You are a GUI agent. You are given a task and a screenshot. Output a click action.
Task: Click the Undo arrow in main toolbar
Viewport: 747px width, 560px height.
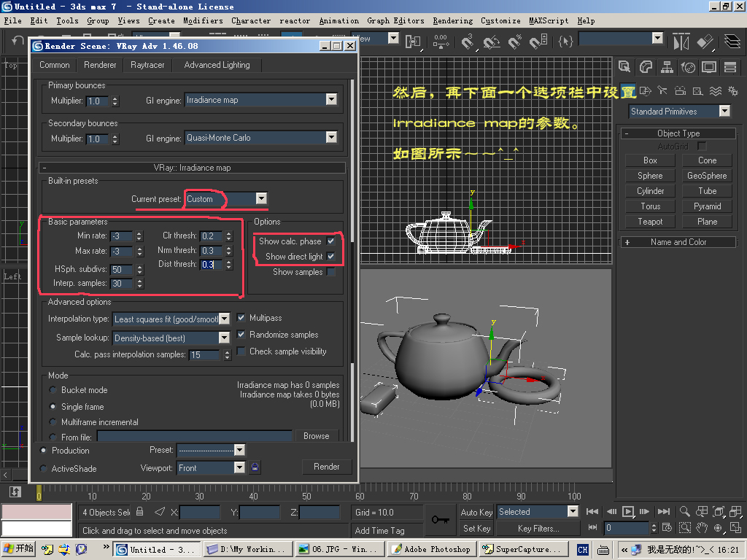(x=18, y=41)
